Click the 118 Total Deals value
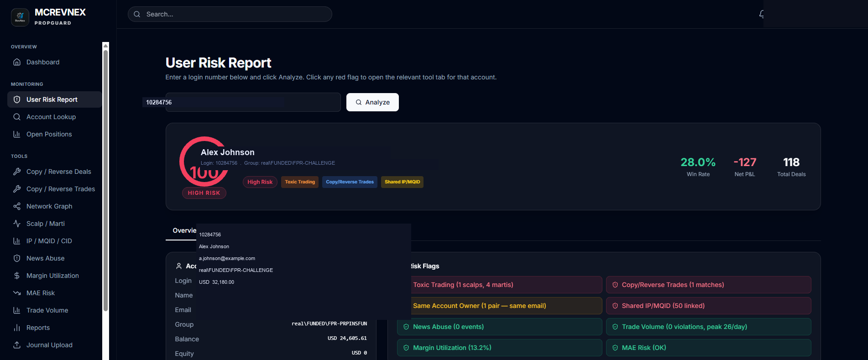Screen dimensions: 868x360 tap(791, 162)
